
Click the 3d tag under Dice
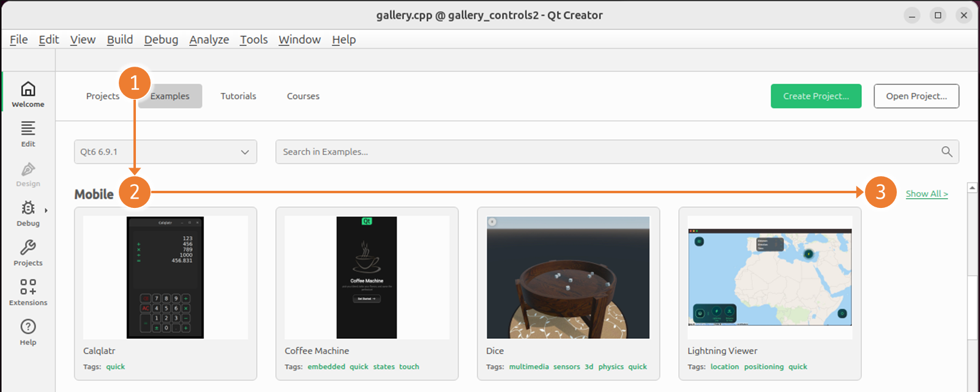[589, 367]
